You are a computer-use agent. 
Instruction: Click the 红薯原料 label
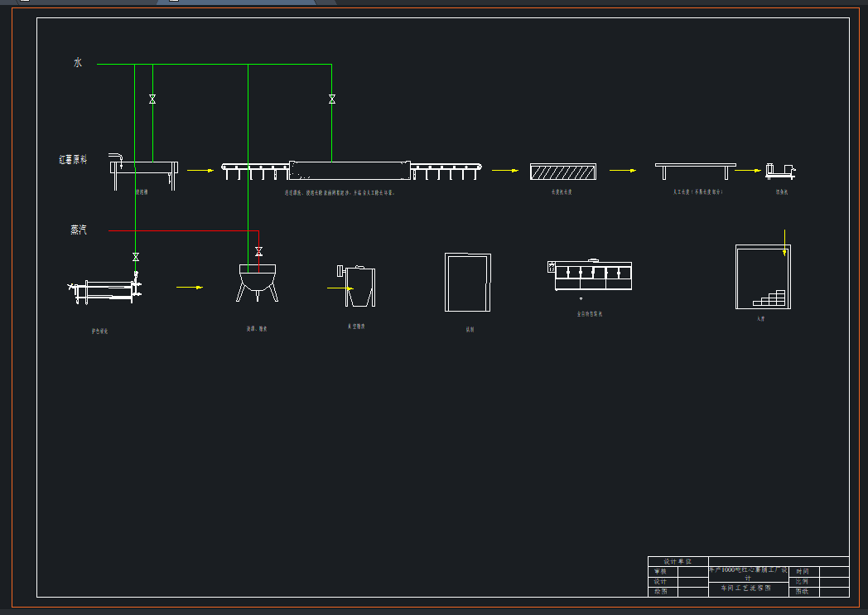(x=73, y=160)
